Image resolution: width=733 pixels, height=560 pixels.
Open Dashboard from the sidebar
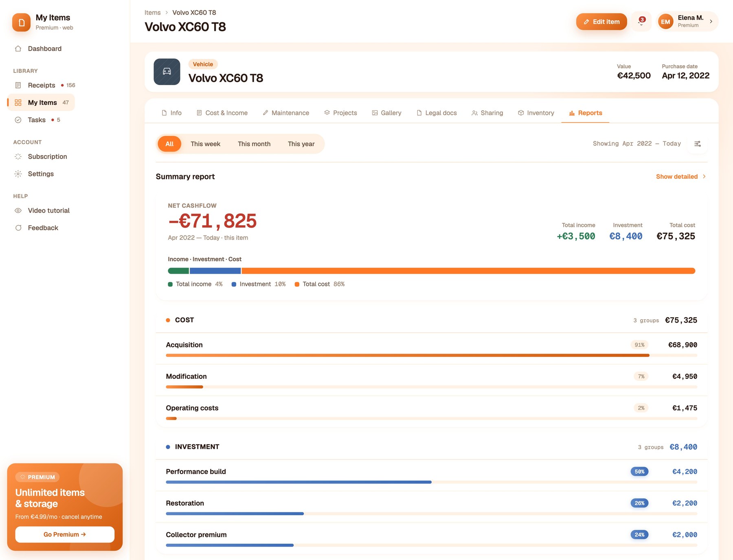pos(44,48)
